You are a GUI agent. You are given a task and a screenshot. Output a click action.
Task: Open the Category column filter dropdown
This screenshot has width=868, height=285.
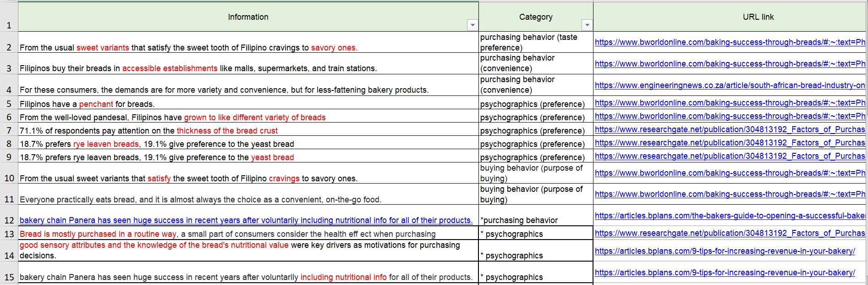[x=587, y=25]
